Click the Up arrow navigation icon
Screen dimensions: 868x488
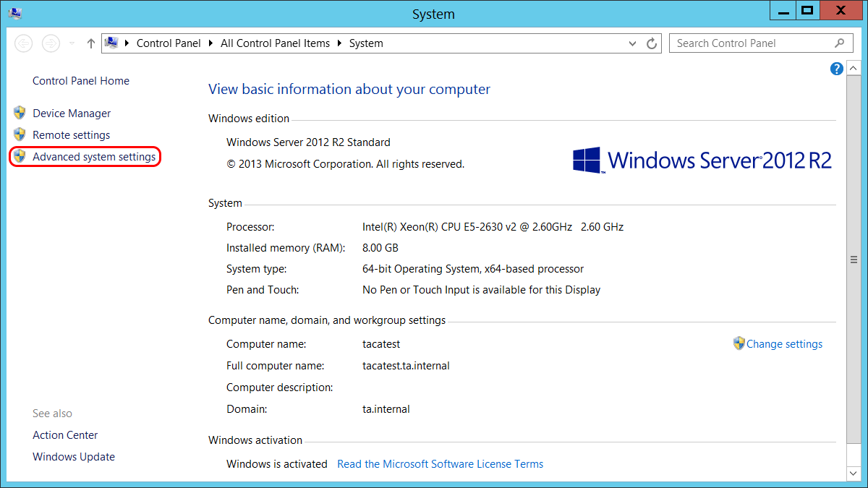90,43
